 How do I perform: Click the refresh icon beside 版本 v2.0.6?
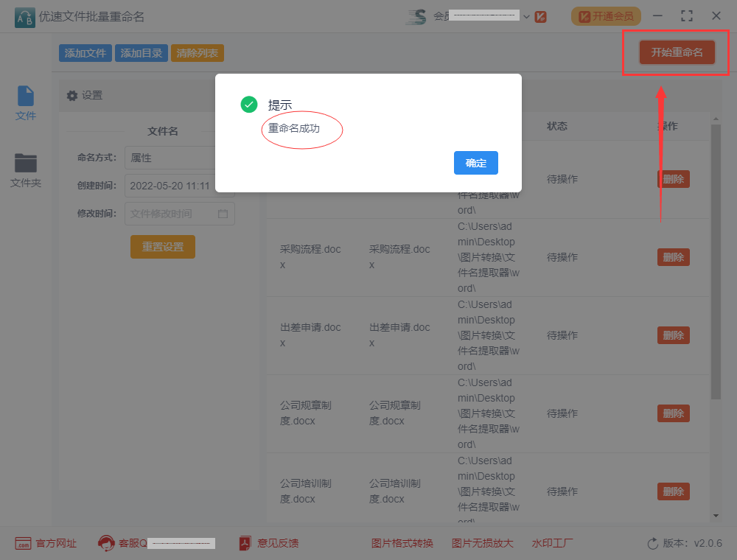(x=653, y=543)
